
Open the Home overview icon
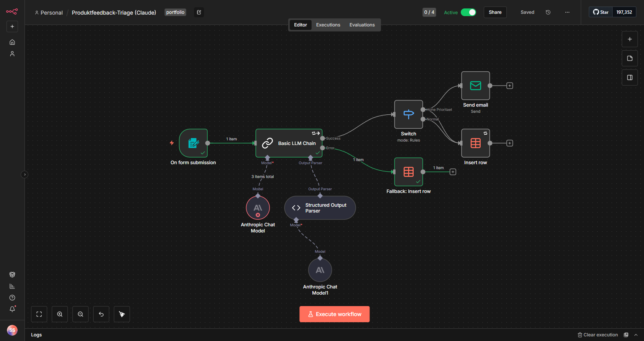pyautogui.click(x=12, y=42)
